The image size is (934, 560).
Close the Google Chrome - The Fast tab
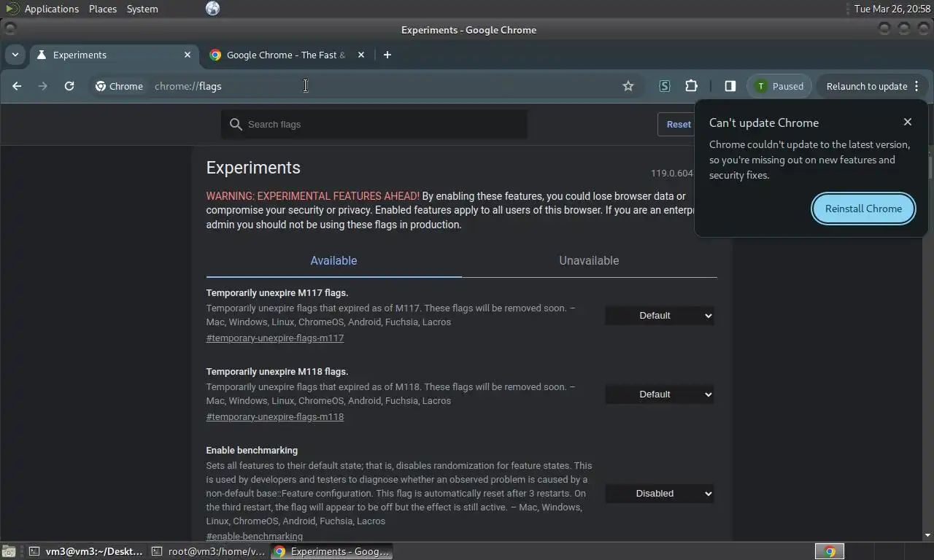(361, 55)
